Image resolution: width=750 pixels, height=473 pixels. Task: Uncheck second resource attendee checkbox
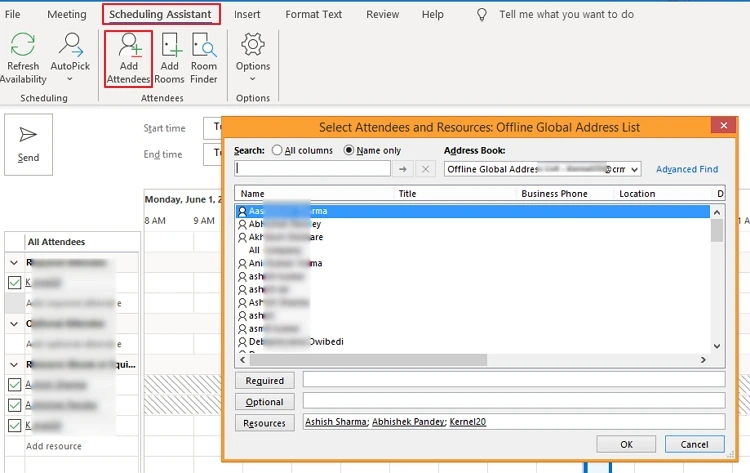[14, 405]
